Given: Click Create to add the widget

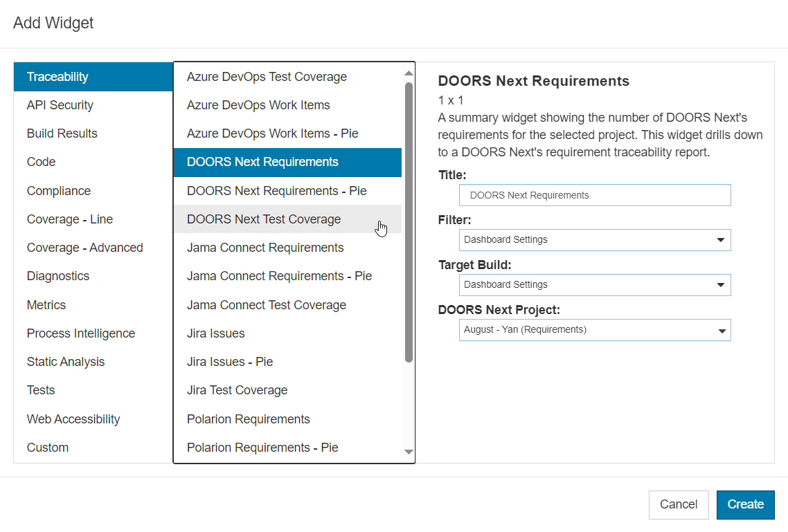Looking at the screenshot, I should click(745, 504).
